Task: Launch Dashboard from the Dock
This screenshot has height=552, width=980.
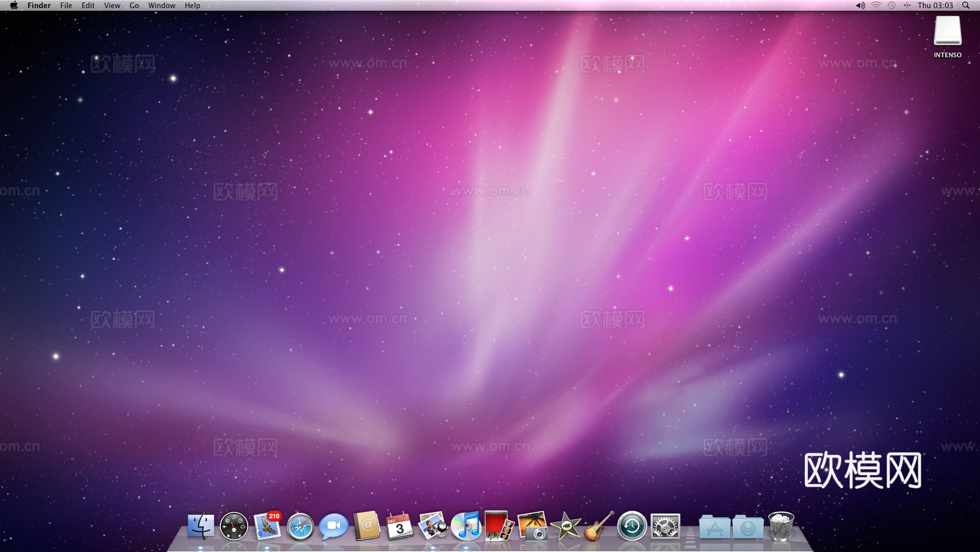Action: click(234, 526)
